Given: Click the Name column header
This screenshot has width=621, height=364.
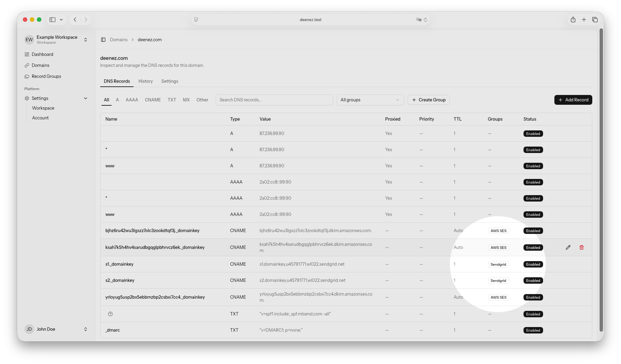Looking at the screenshot, I should 111,119.
